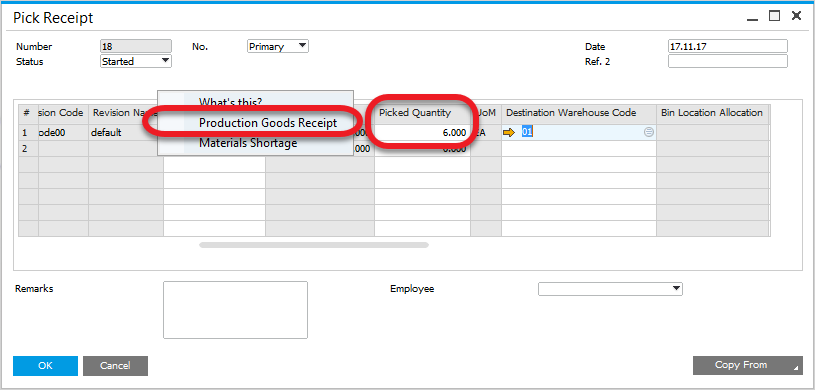This screenshot has height=390, width=815.
Task: Click the Date field showing 17.11.17
Action: point(728,46)
